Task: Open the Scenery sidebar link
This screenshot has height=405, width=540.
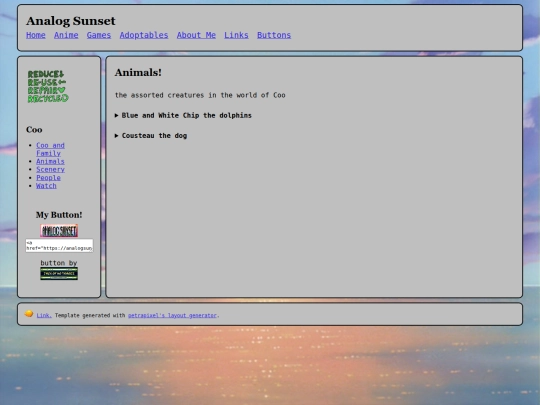Action: point(50,169)
